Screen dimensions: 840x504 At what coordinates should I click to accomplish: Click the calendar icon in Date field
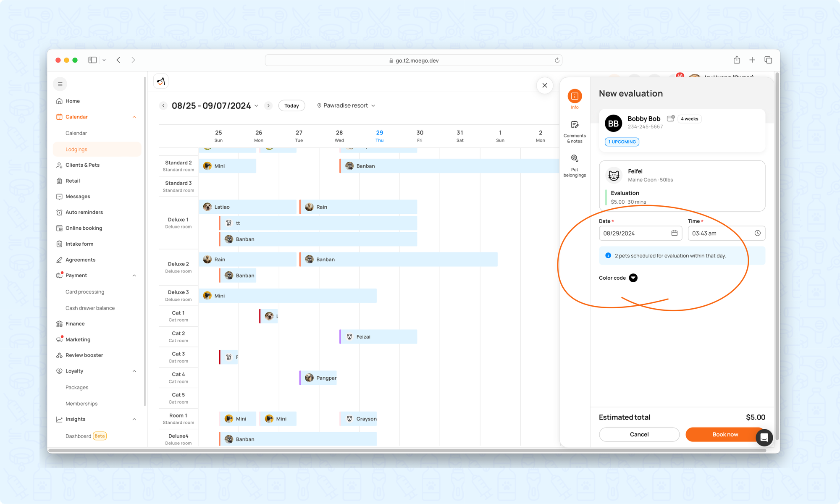(674, 233)
